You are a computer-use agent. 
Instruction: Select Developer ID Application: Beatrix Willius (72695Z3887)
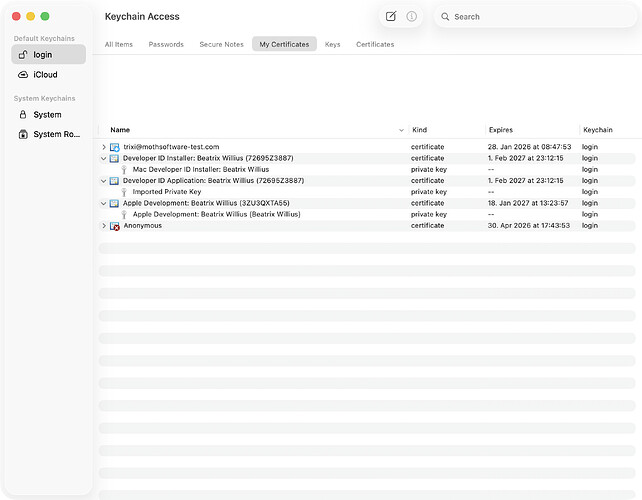tap(367, 181)
